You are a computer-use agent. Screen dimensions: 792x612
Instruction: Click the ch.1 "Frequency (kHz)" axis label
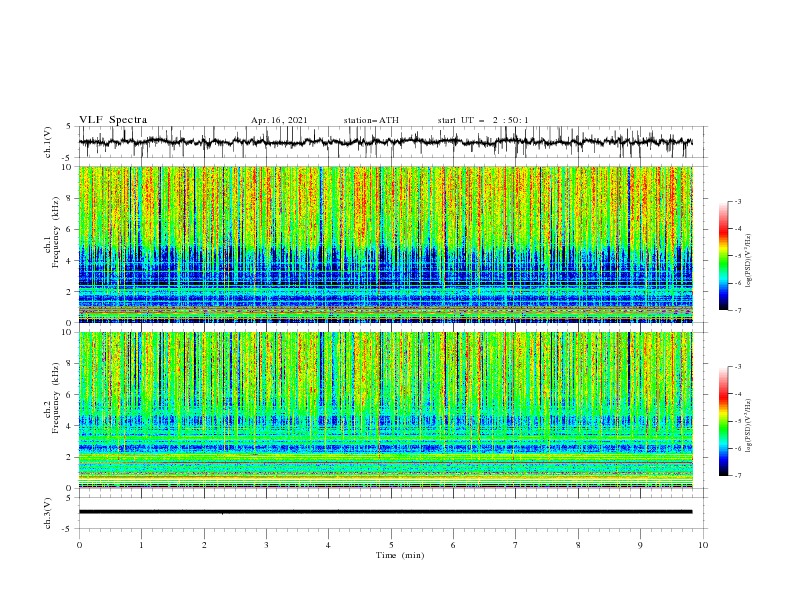click(56, 232)
